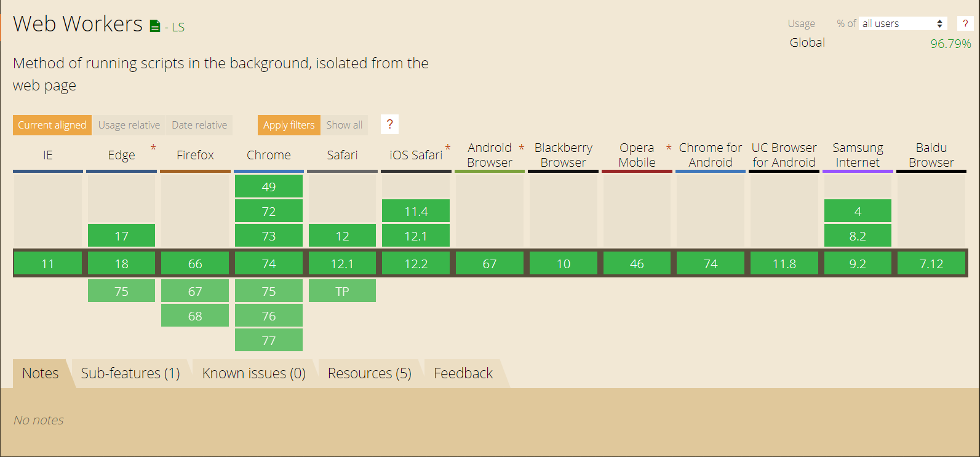Select Chrome version 76 cell
Viewport: 980px width, 457px height.
pos(269,316)
